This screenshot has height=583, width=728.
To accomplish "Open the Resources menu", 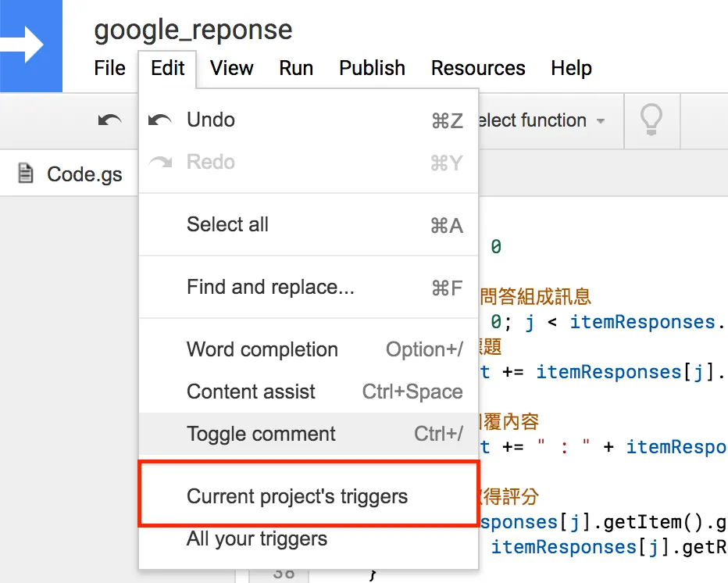I will coord(478,68).
